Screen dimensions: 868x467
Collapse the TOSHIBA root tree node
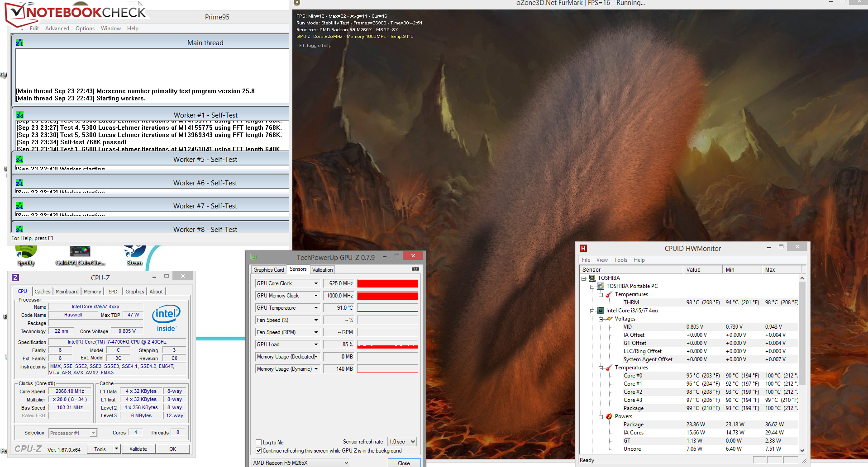click(x=584, y=278)
